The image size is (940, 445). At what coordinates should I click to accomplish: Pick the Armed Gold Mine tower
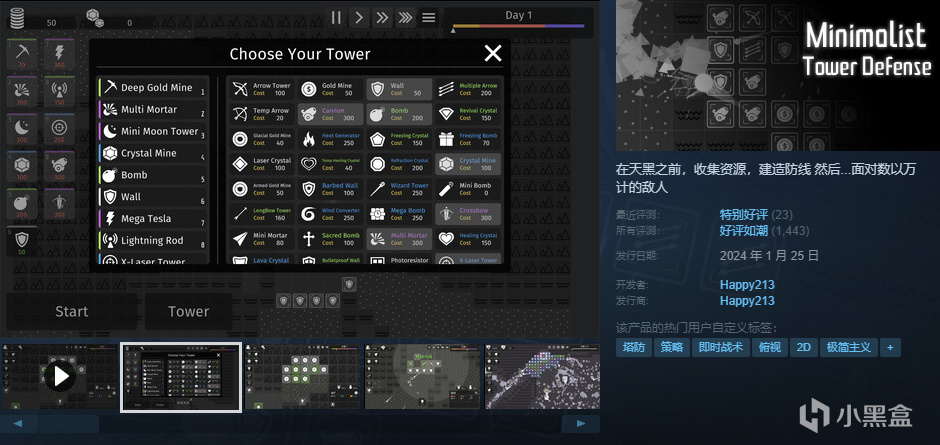coord(262,189)
